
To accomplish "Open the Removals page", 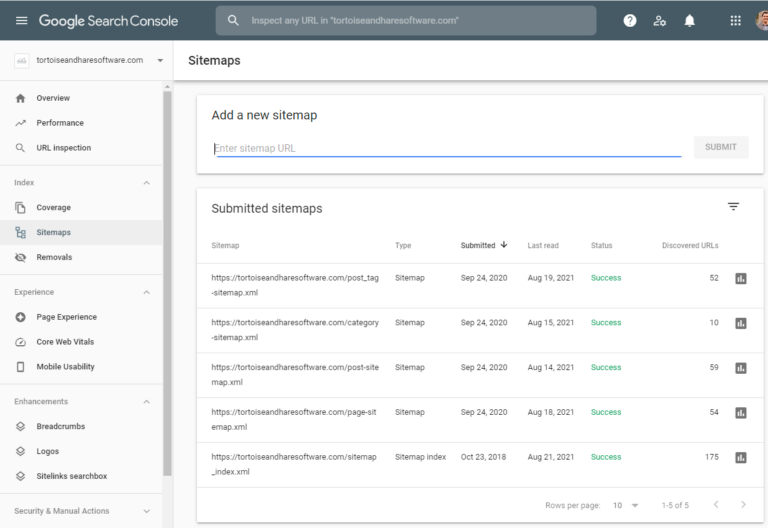I will (54, 257).
